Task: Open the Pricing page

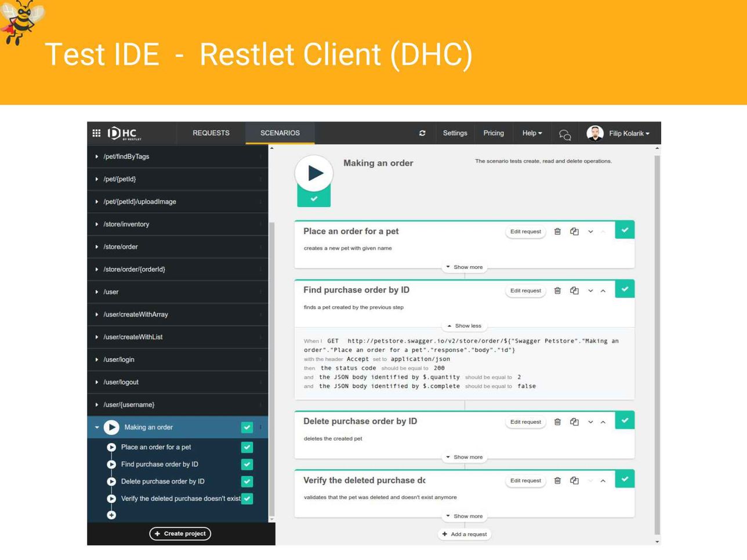Action: 494,133
